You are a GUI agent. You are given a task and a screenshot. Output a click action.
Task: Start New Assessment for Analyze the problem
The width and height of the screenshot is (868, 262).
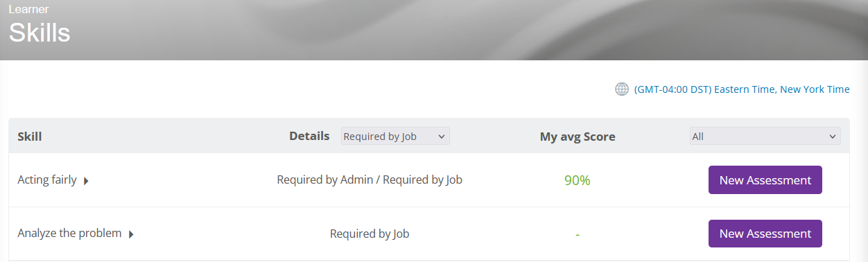pos(765,234)
